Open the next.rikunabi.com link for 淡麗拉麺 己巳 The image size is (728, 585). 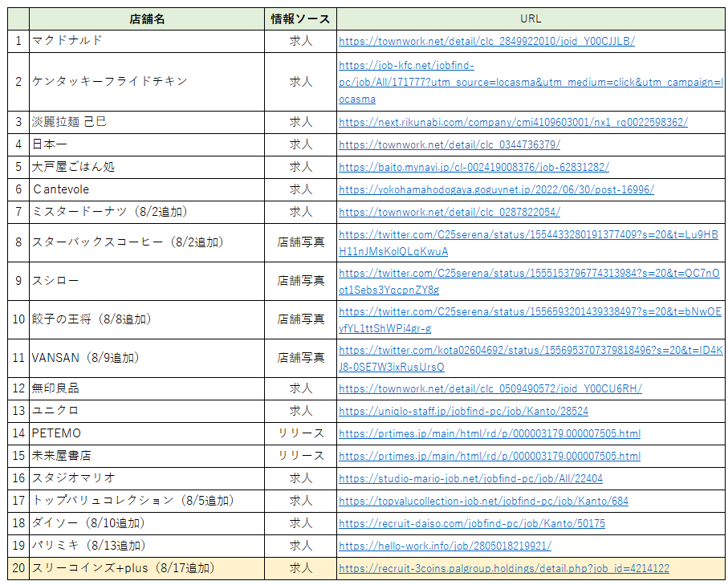pos(513,123)
